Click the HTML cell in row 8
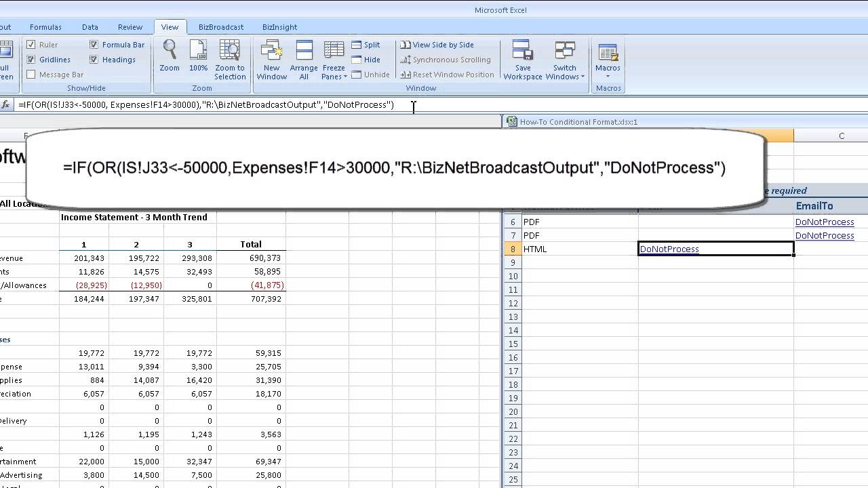This screenshot has height=488, width=868. [x=580, y=249]
